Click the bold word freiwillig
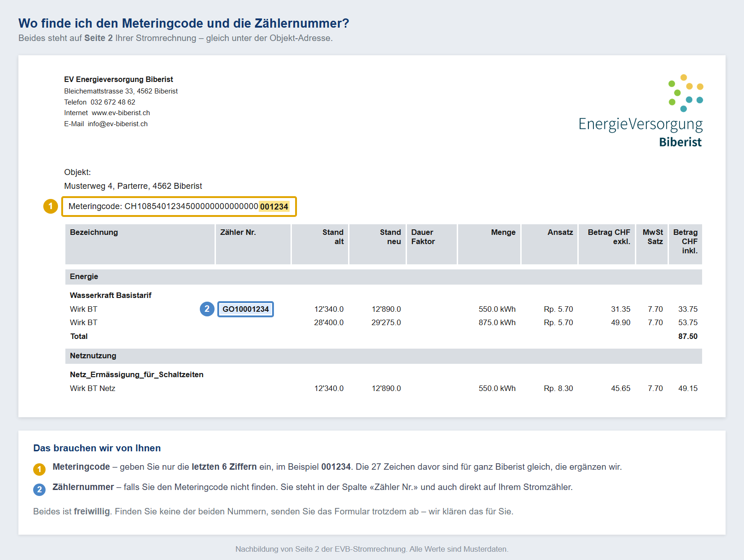Screen dimensions: 744x560 92,512
